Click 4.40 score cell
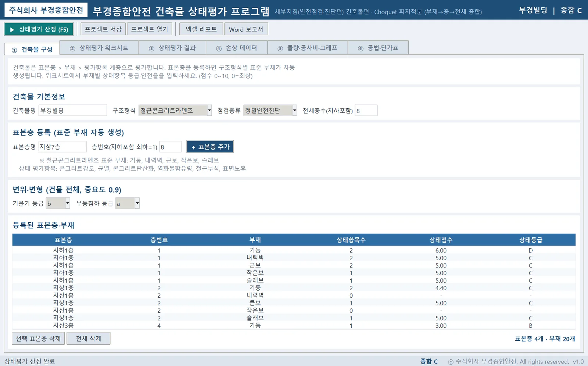 (x=441, y=288)
